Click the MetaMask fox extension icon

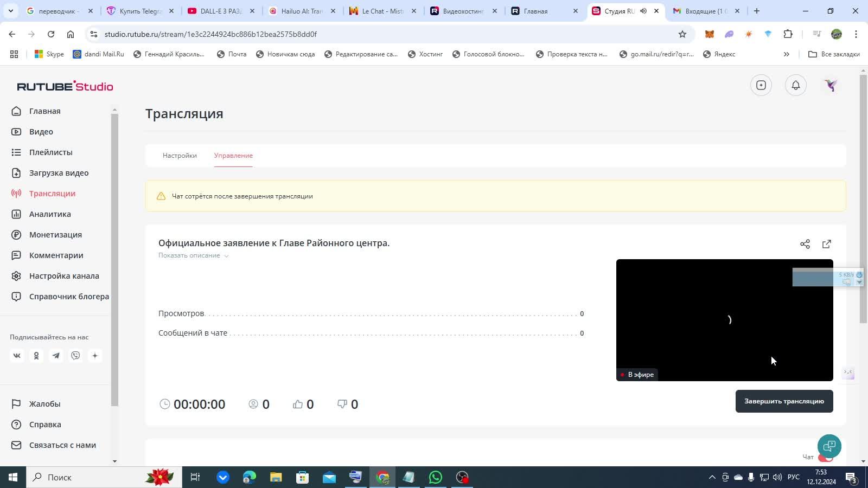[709, 34]
